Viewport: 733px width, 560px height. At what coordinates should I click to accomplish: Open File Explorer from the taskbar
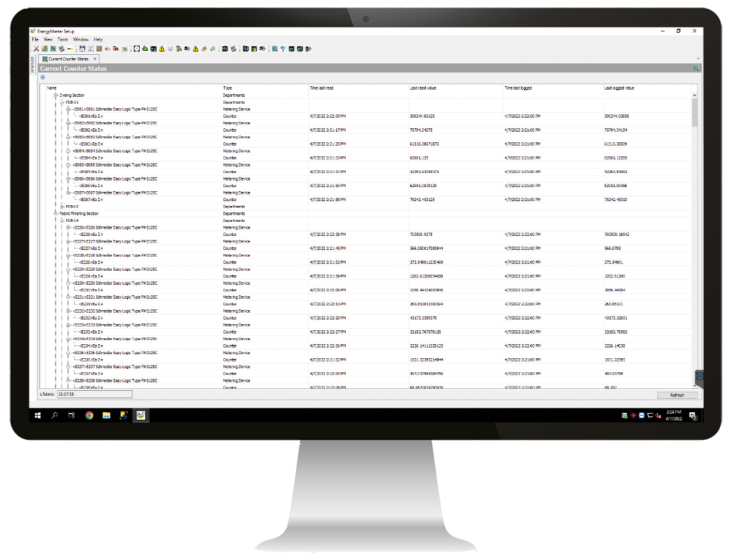coord(106,416)
